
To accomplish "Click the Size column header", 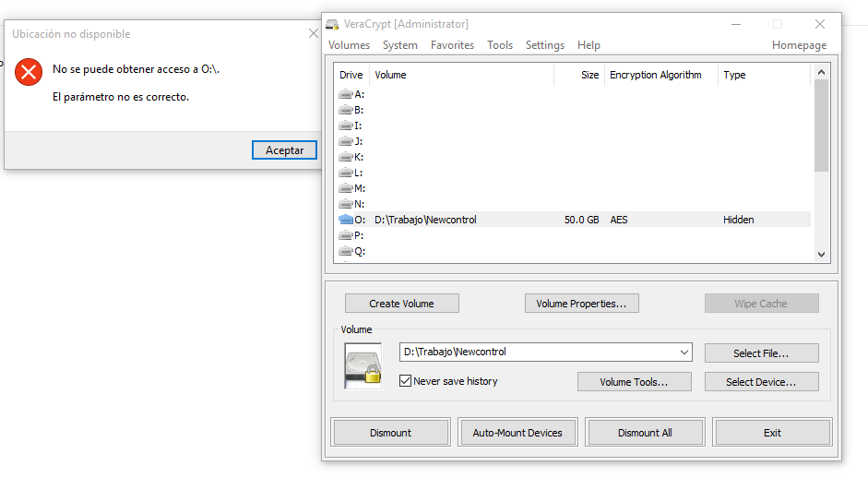I will (578, 75).
